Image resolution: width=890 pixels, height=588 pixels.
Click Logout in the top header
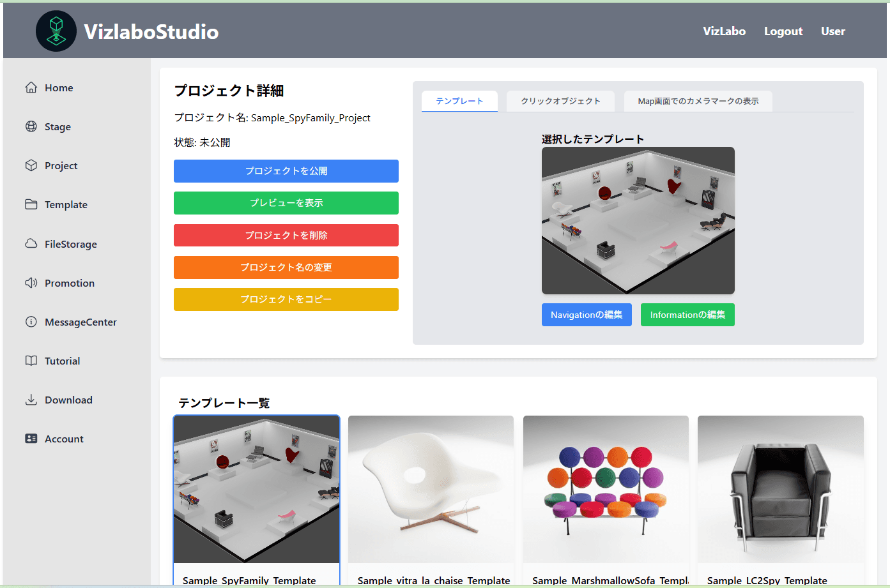783,31
